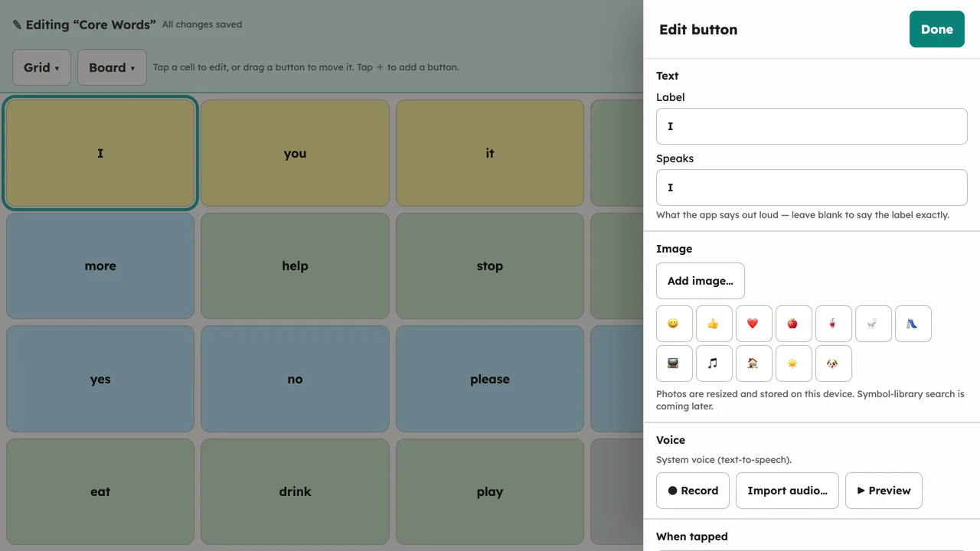Click Done to finish editing the button

(937, 29)
